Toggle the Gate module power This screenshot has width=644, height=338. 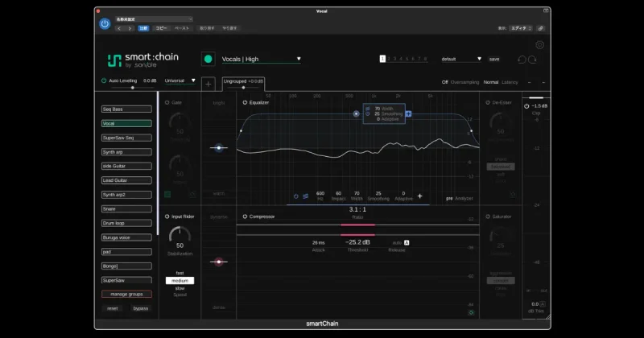pyautogui.click(x=167, y=102)
